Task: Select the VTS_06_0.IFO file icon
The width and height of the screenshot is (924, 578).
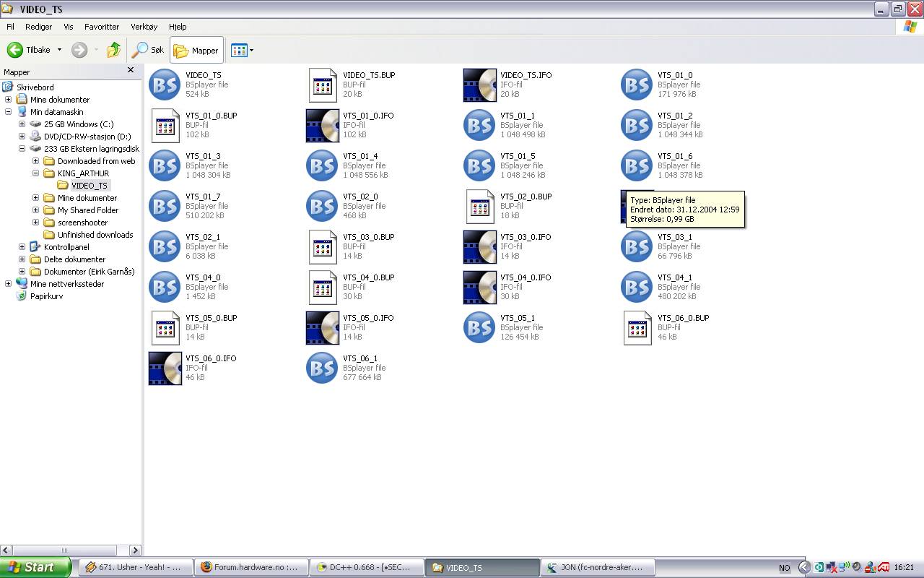Action: (x=165, y=368)
